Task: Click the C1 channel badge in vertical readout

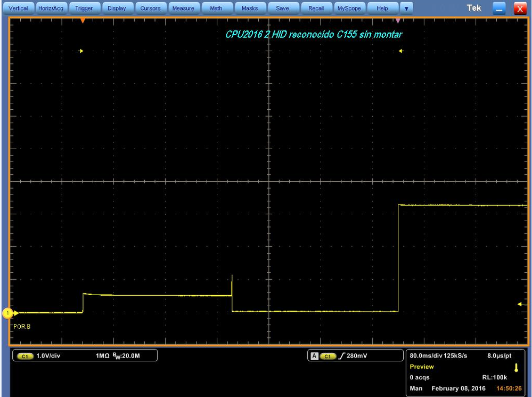Action: tap(25, 357)
